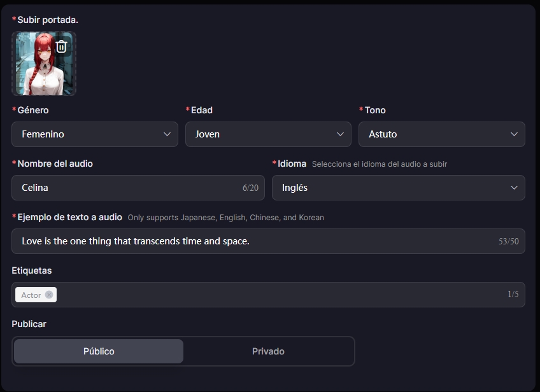Click the Subir portada label
Viewport: 540px width, 392px height.
(48, 20)
